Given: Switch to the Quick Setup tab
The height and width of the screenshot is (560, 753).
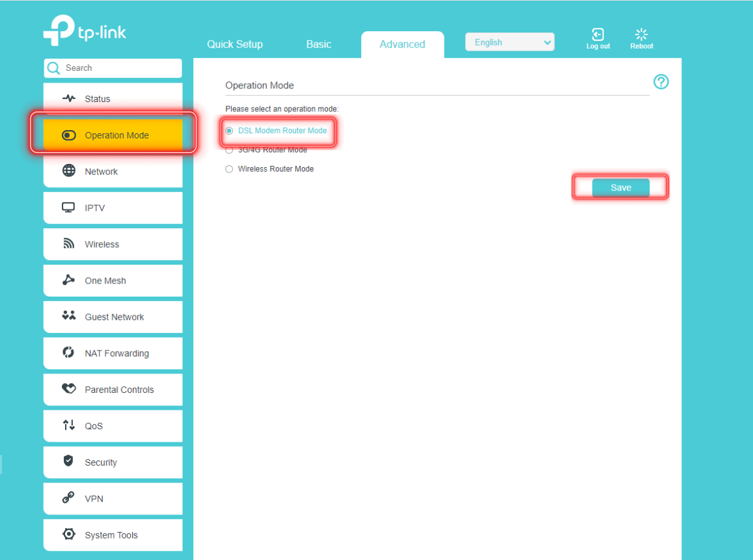Looking at the screenshot, I should tap(235, 44).
